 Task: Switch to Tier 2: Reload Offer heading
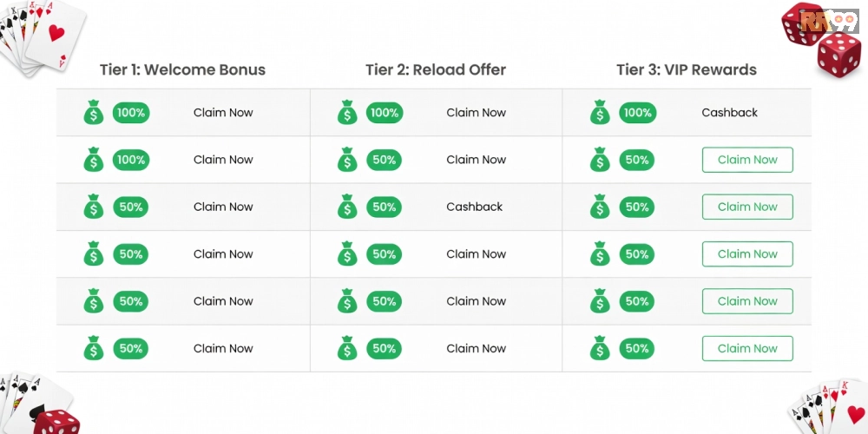436,69
